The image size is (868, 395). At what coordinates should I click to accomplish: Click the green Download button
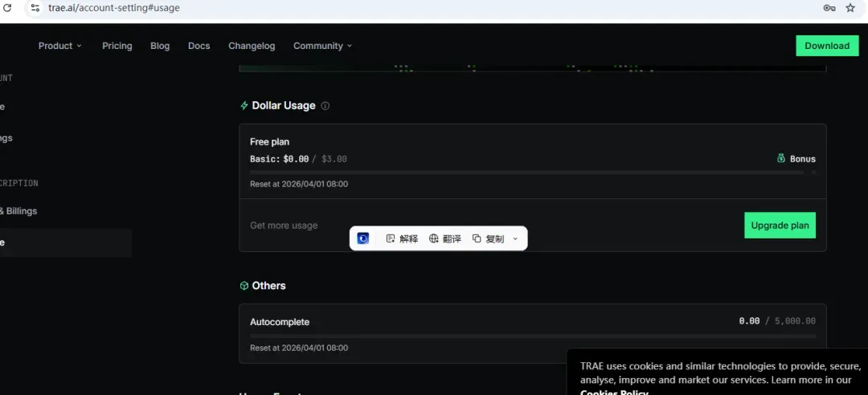[827, 46]
